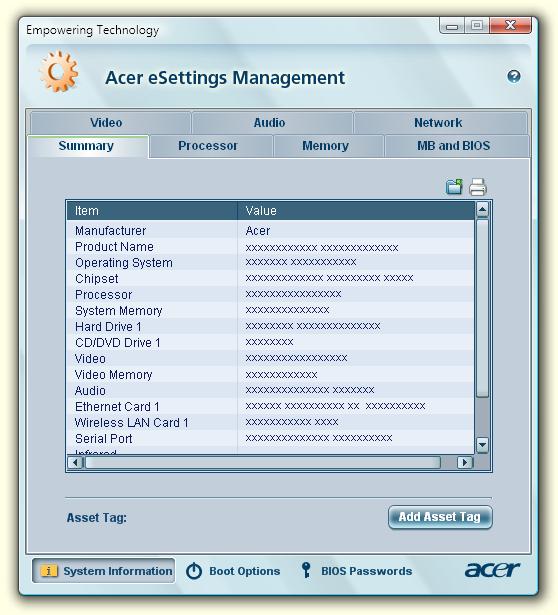558x615 pixels.
Task: Maximize the Empowering Technology window
Action: point(477,25)
